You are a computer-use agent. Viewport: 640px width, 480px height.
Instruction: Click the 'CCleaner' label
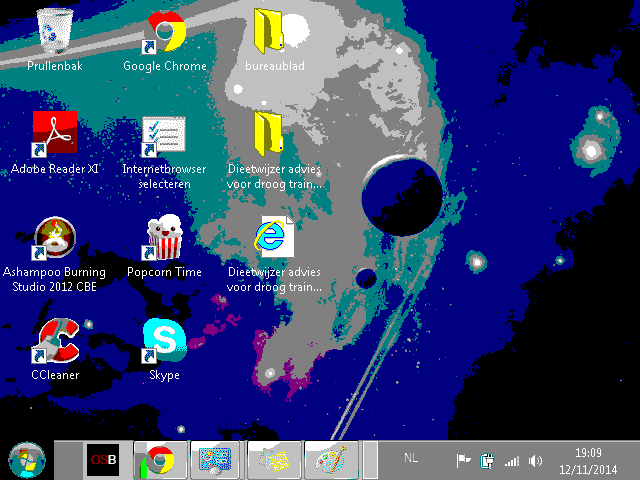[x=55, y=375]
